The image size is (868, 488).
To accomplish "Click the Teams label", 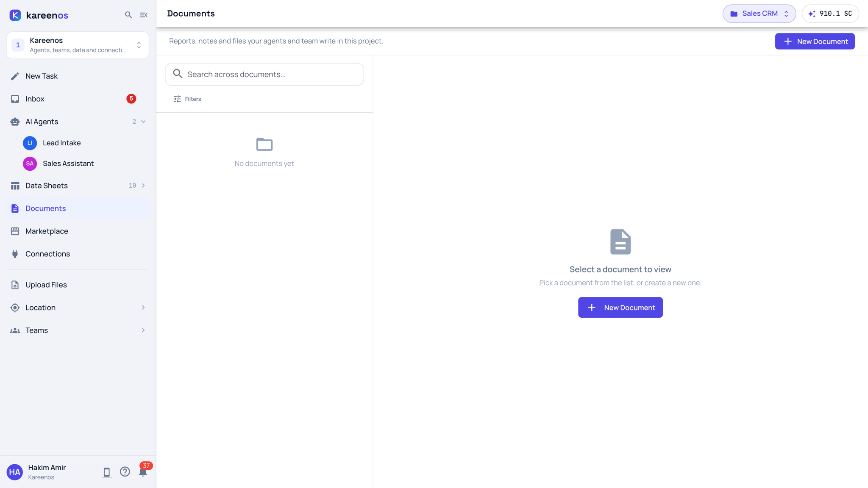I will click(x=36, y=330).
